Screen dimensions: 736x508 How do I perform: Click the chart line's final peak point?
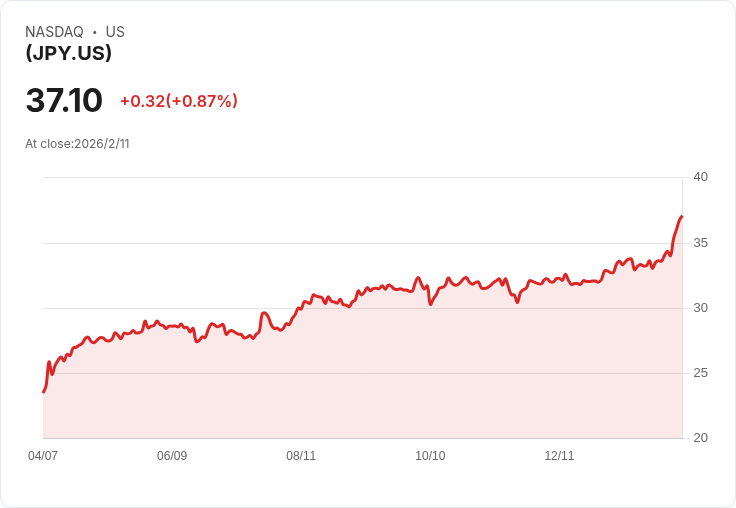pyautogui.click(x=682, y=216)
